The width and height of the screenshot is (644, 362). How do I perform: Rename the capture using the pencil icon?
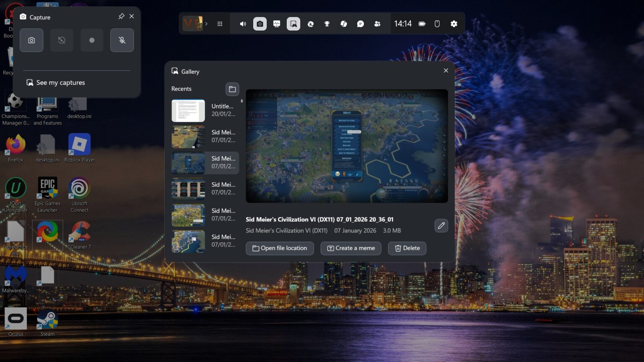[441, 225]
